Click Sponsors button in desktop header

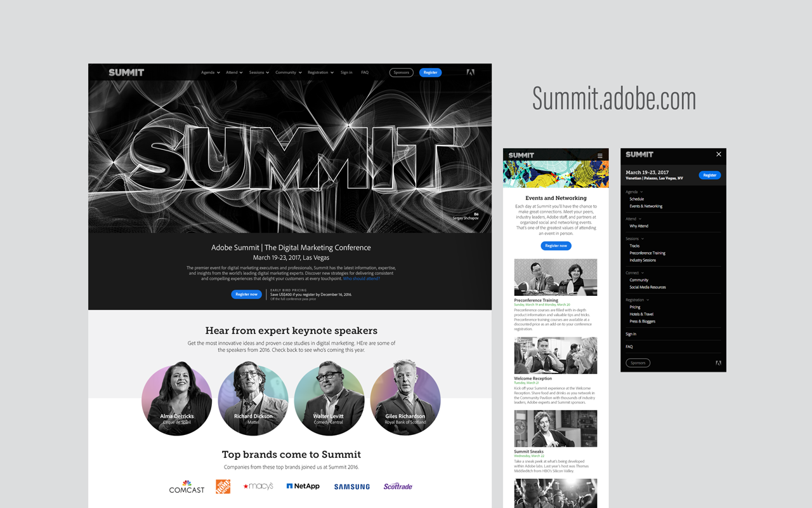pos(402,72)
